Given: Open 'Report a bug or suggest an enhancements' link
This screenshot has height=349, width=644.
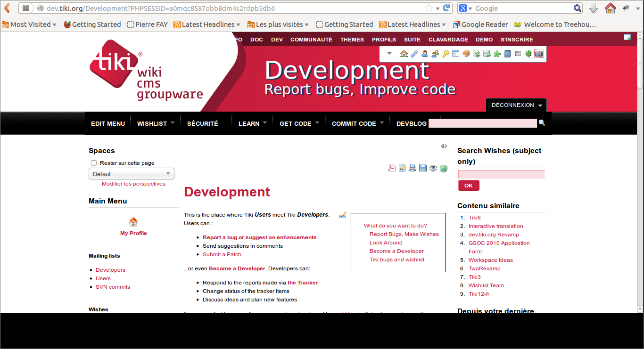Looking at the screenshot, I should 260,237.
